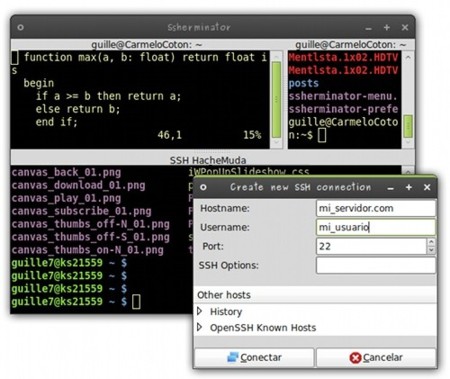The height and width of the screenshot is (379, 450).
Task: Click the 15% file position indicator
Action: (x=252, y=135)
